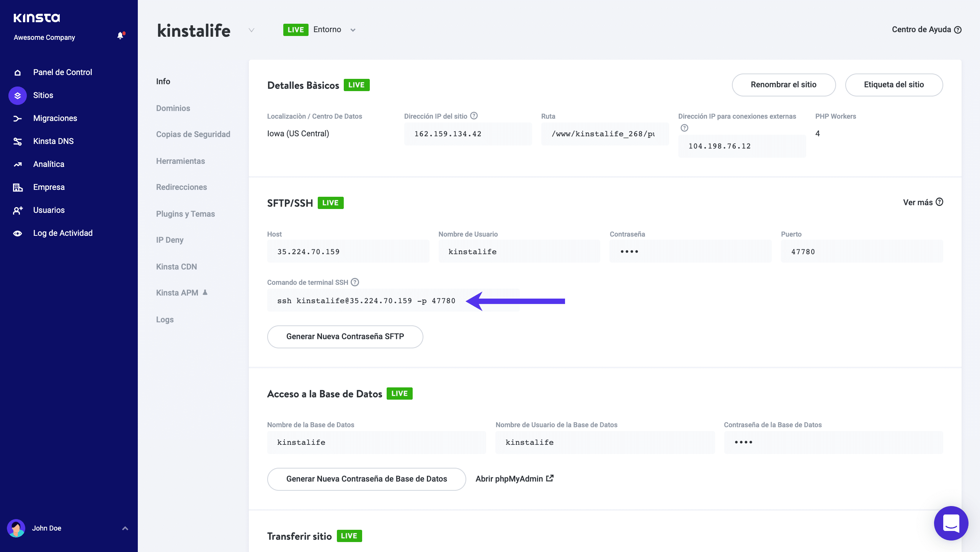Open Analítica using its chart icon
This screenshot has height=552, width=980.
17,164
